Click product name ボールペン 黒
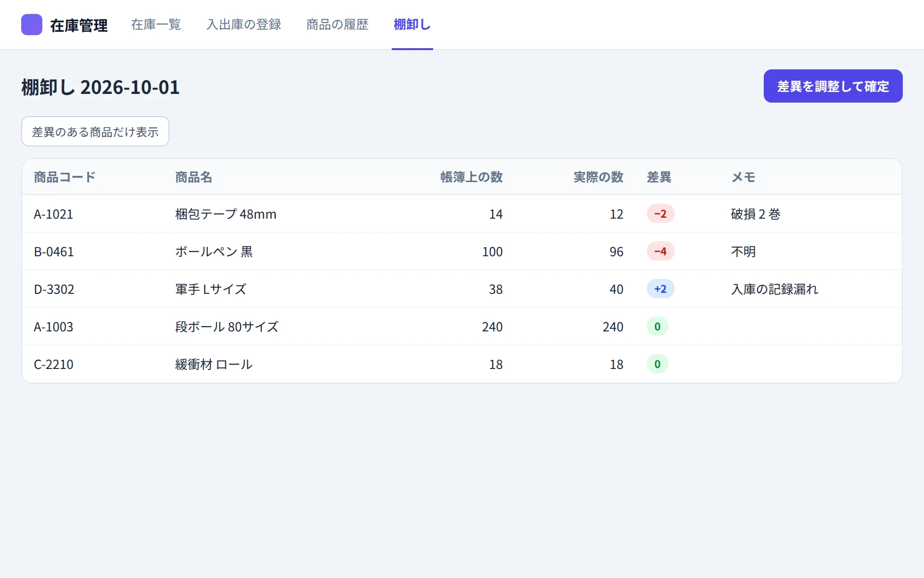 click(214, 251)
